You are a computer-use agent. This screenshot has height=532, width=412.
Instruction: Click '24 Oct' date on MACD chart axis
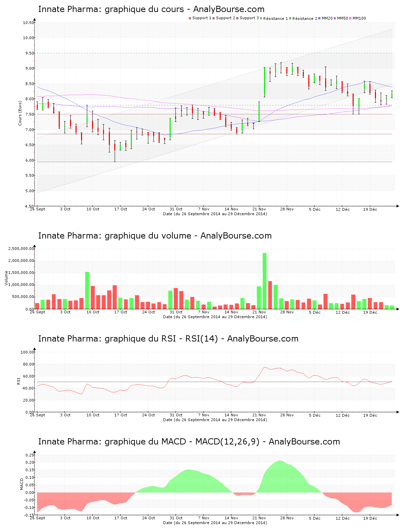[148, 518]
